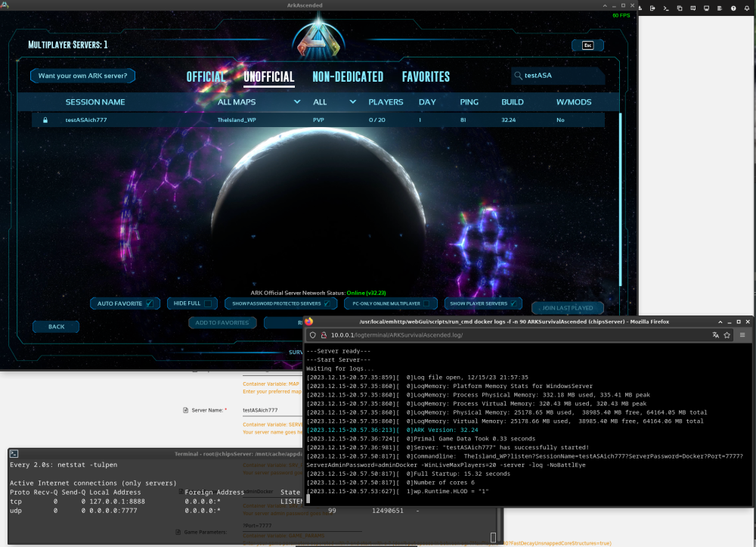Click the ?Port=7777 game parameters value
The width and height of the screenshot is (756, 547).
pos(257,526)
